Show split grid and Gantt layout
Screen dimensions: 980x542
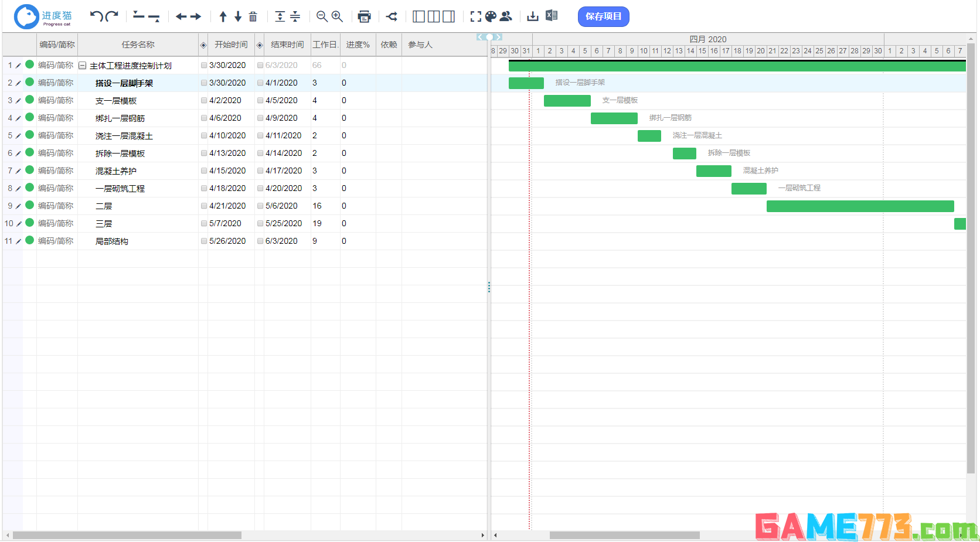[x=434, y=16]
